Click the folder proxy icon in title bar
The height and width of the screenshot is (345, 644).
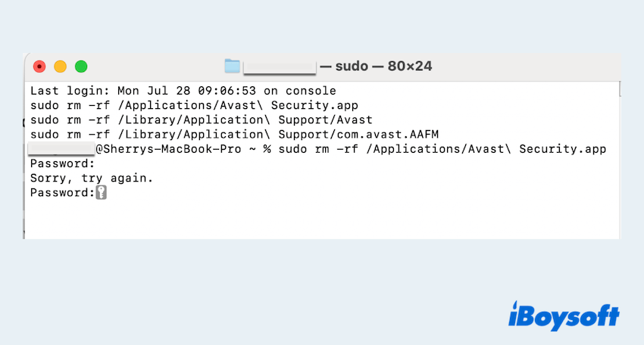[x=232, y=67]
